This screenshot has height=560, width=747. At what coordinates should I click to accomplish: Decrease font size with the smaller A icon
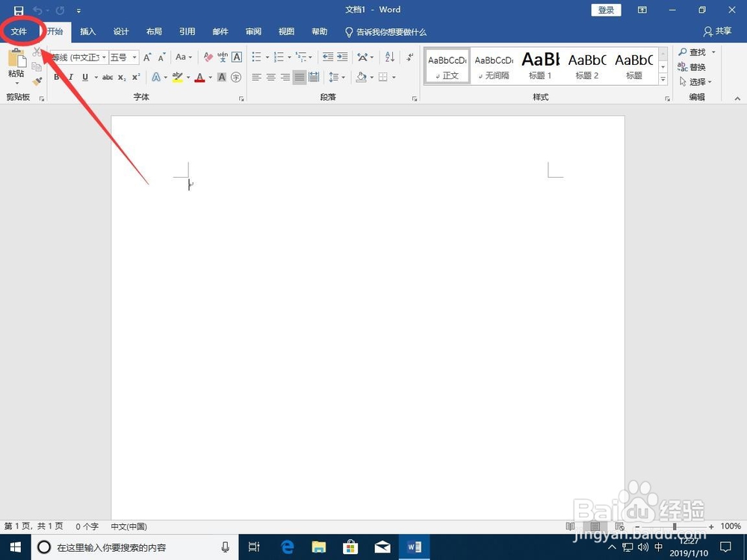(162, 57)
